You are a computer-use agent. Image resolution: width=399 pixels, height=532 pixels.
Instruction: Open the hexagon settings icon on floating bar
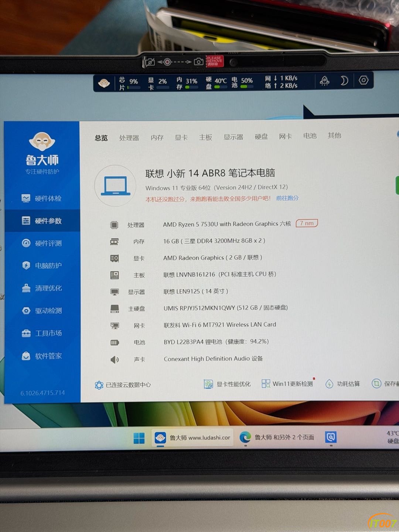tap(364, 80)
